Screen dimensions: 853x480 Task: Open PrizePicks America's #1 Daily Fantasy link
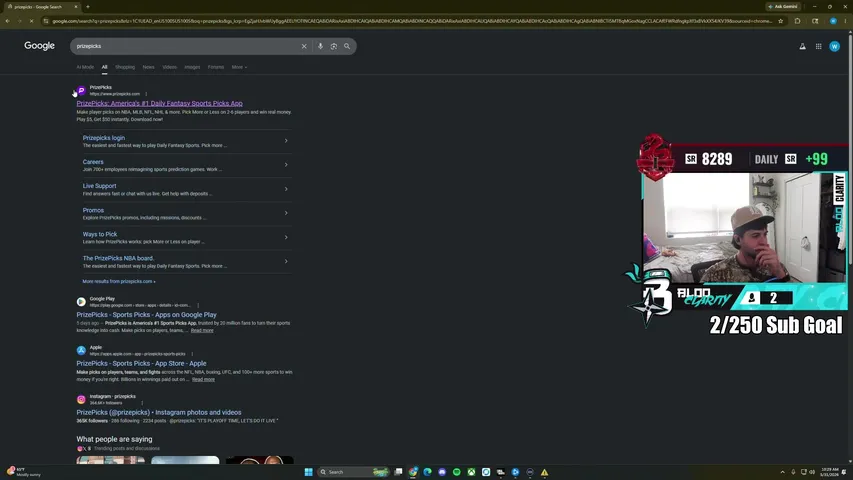click(x=159, y=103)
